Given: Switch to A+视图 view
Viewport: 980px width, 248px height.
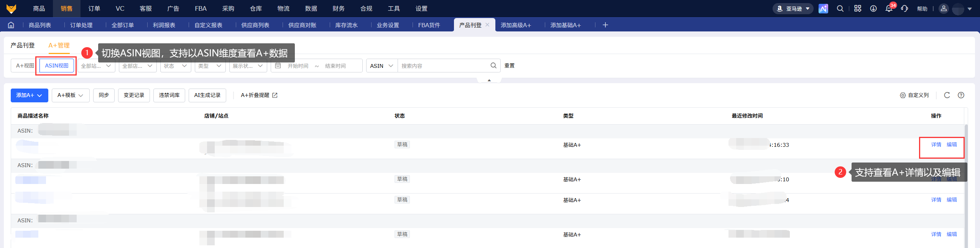Looking at the screenshot, I should tap(24, 66).
